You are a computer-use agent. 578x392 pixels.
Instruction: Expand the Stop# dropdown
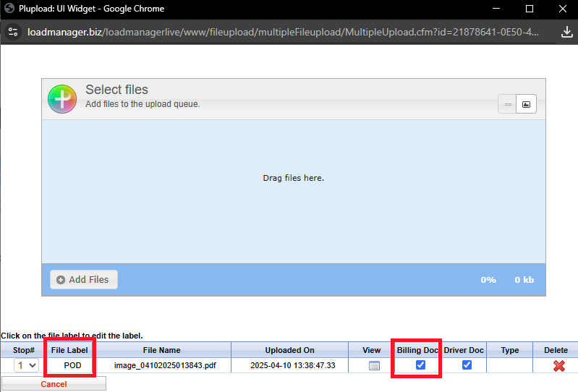tap(27, 366)
